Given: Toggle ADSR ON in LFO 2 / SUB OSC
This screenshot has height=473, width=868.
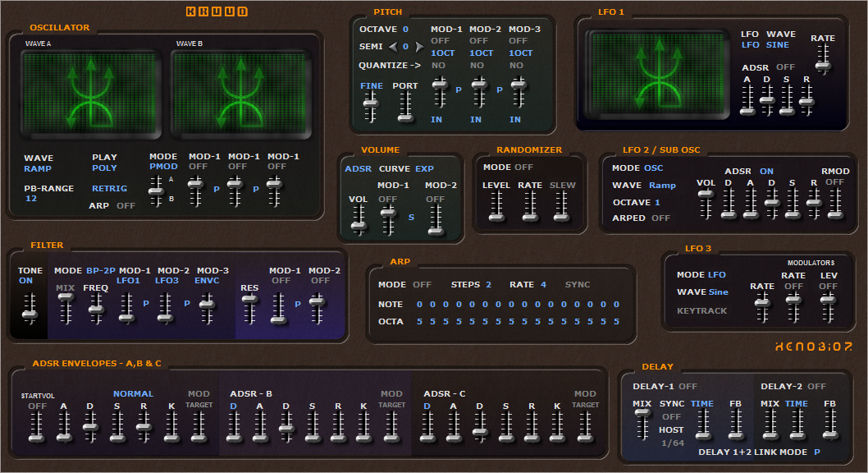Looking at the screenshot, I should point(766,171).
